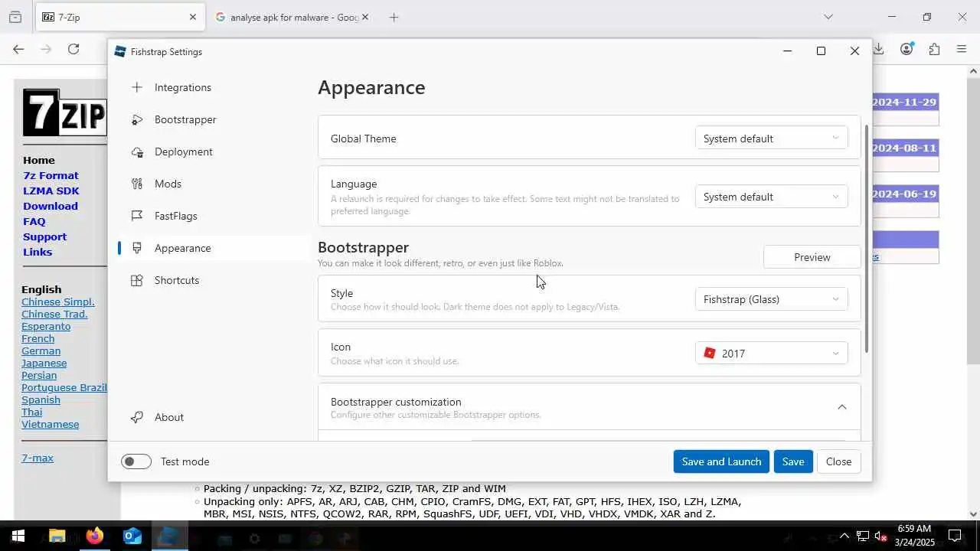The height and width of the screenshot is (551, 980).
Task: Open Firefox recent browsing view icon
Action: tap(15, 17)
